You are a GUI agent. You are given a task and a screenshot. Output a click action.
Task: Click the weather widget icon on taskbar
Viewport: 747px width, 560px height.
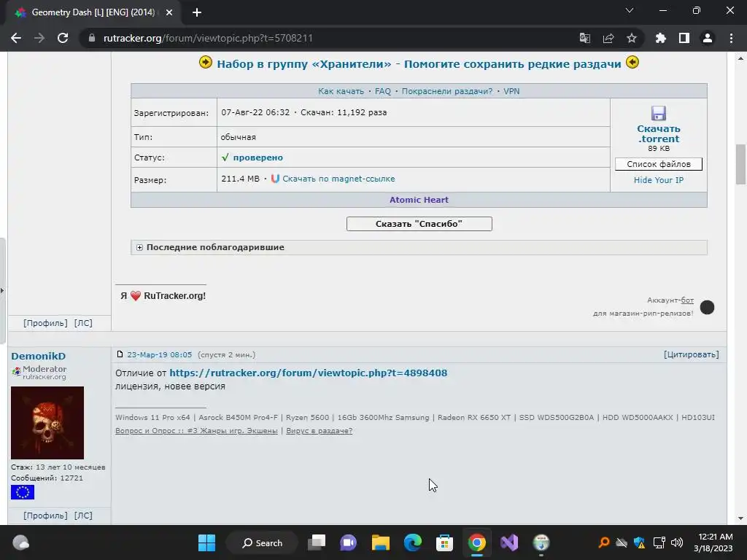[21, 542]
